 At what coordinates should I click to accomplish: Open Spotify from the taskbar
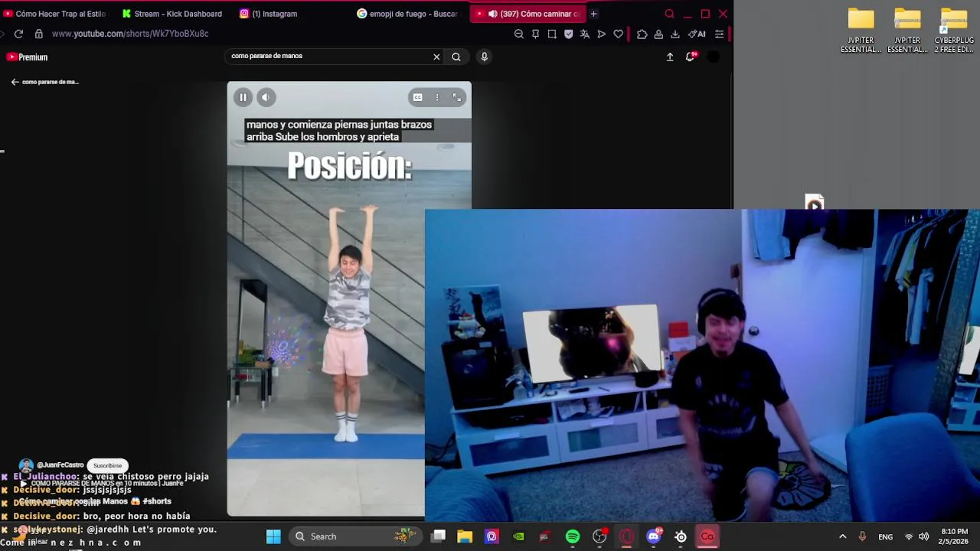coord(573,536)
